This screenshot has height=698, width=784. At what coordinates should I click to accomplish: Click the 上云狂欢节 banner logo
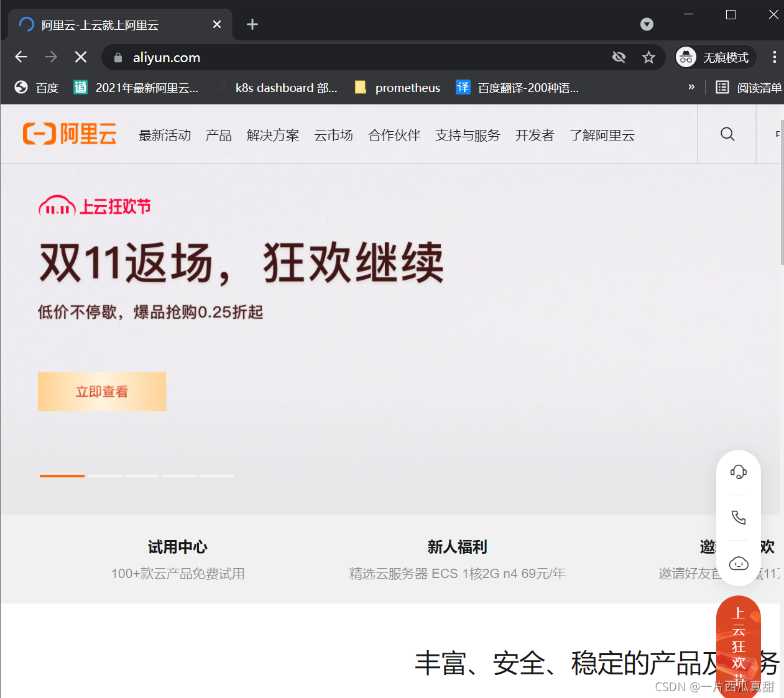tap(95, 206)
